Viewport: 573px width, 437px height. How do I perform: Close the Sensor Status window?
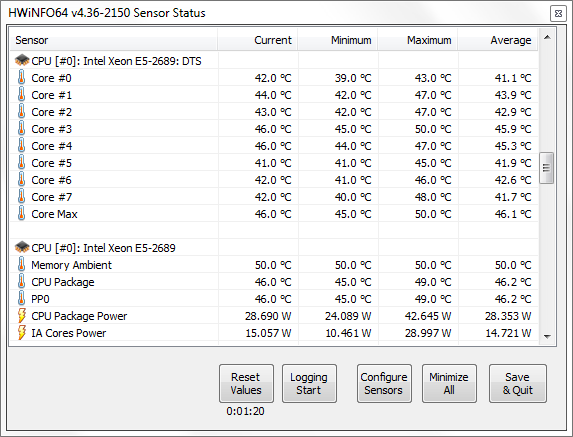pyautogui.click(x=558, y=14)
